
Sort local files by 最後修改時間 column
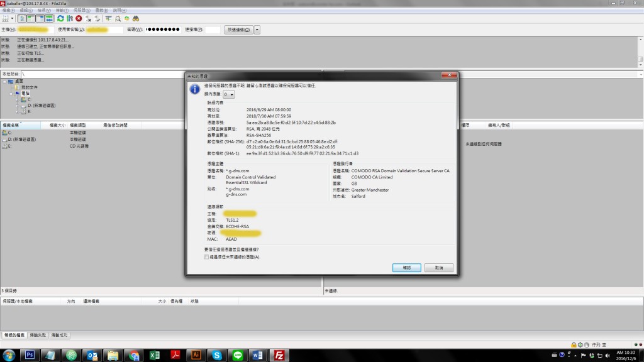(121, 125)
